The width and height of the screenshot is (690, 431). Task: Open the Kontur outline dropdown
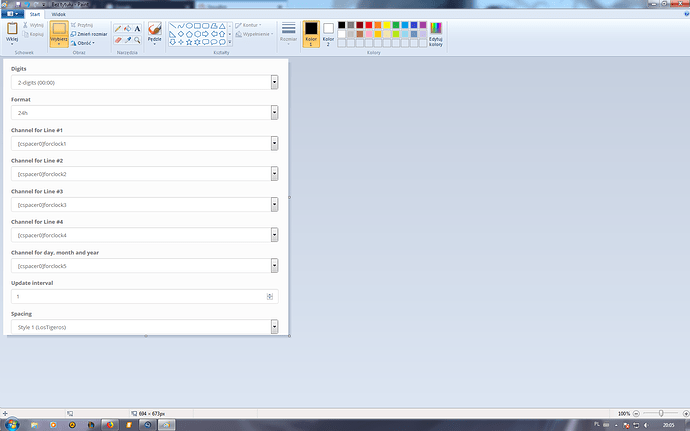click(252, 25)
